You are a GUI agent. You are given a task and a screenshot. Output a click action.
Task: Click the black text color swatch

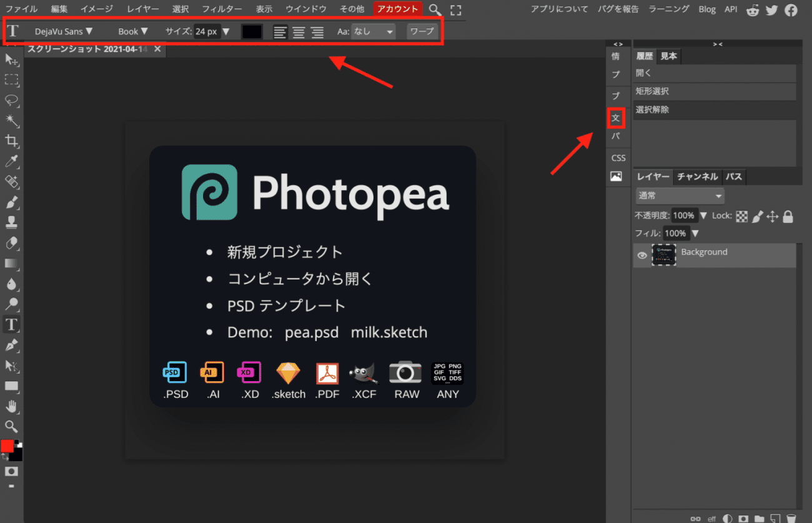pyautogui.click(x=252, y=31)
